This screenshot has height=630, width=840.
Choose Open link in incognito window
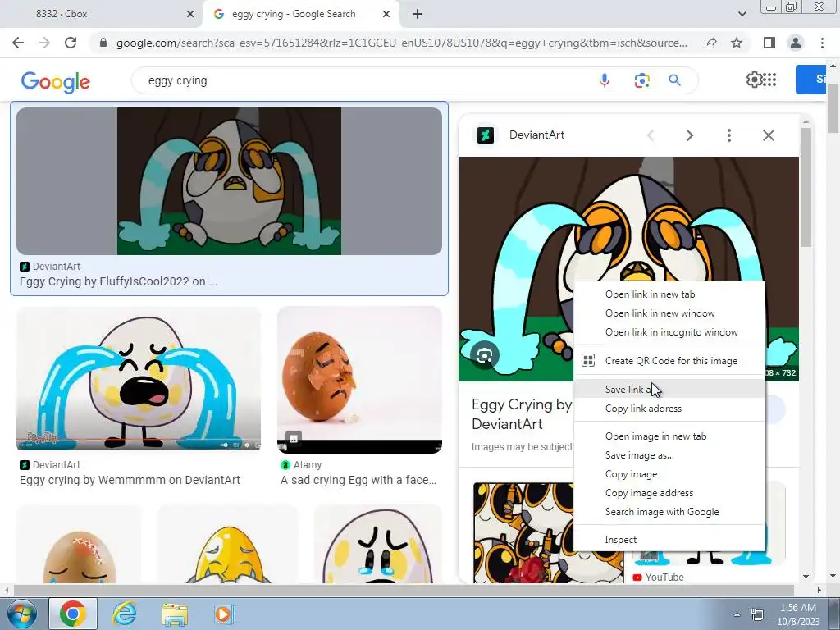tap(669, 332)
